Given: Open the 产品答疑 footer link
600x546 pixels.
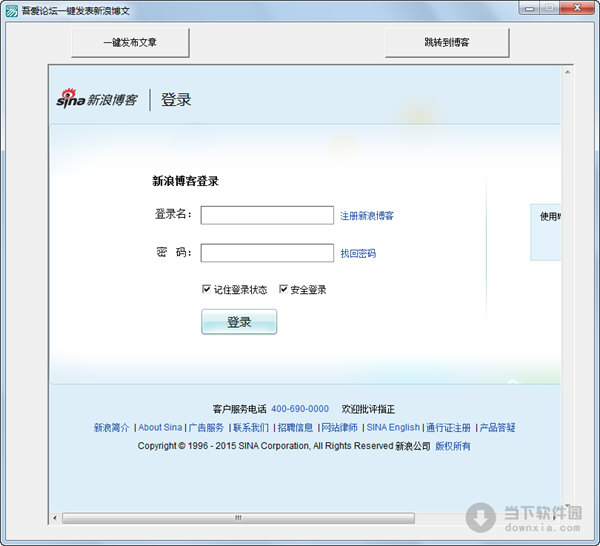Looking at the screenshot, I should pyautogui.click(x=497, y=427).
